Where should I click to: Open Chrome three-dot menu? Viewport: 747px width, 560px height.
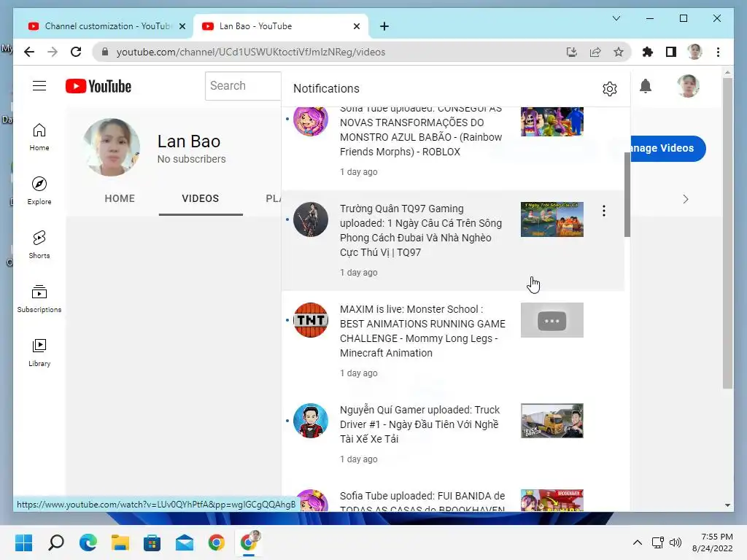point(718,52)
